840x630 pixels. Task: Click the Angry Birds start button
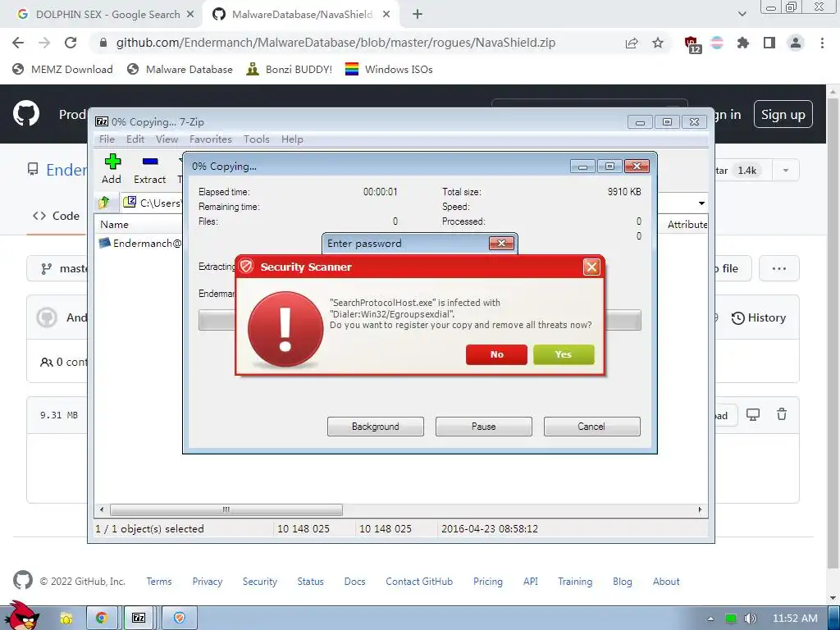tap(21, 615)
